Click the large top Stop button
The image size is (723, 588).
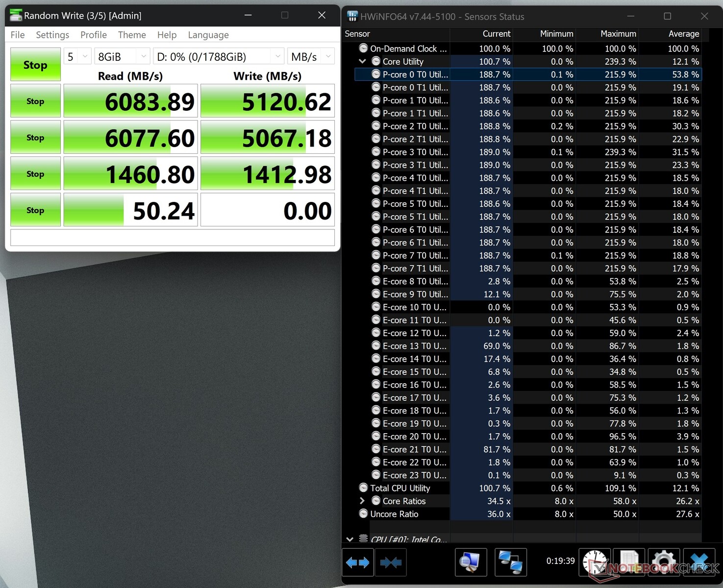(x=35, y=65)
